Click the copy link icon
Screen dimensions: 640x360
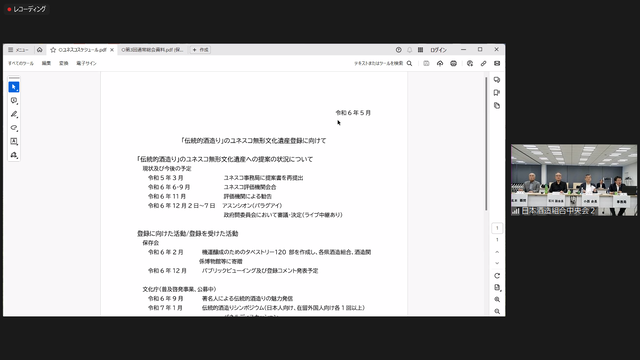click(483, 63)
